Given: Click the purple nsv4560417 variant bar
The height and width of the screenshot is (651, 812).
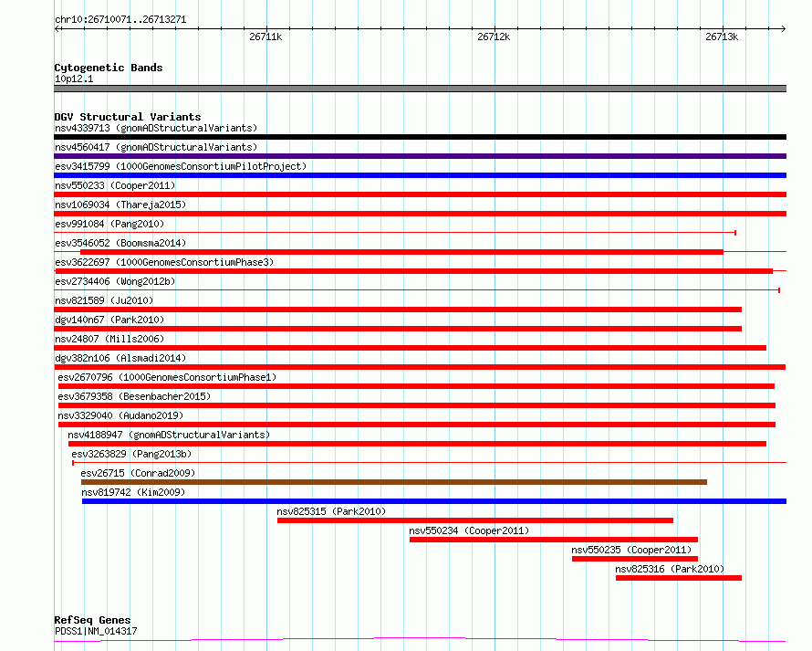Looking at the screenshot, I should pos(420,156).
